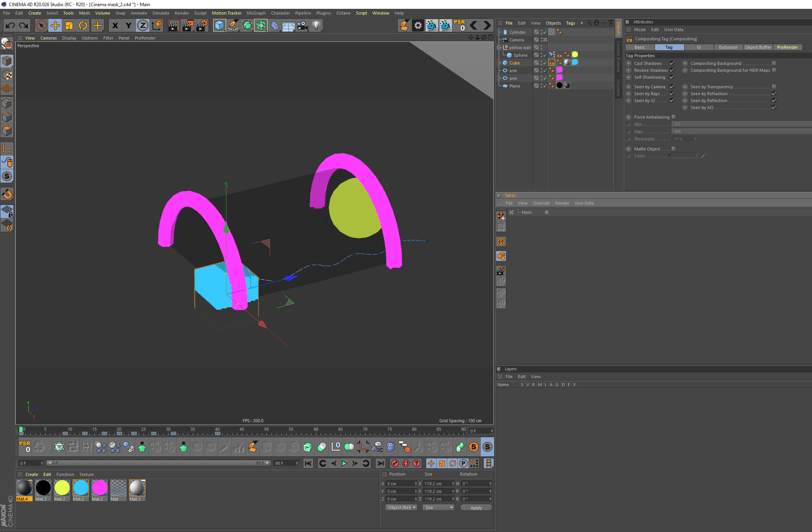Switch to the Object Buffer tab

(757, 47)
